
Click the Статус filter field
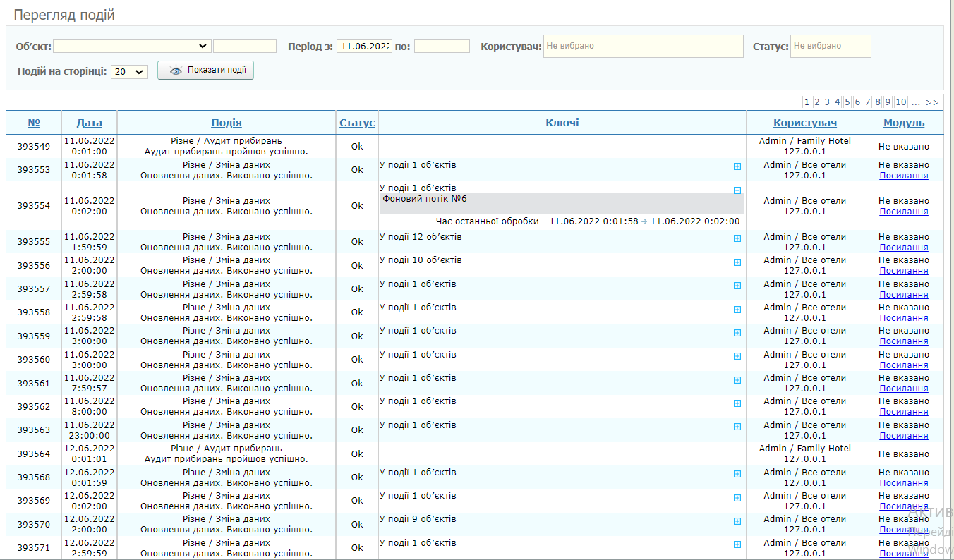point(831,46)
